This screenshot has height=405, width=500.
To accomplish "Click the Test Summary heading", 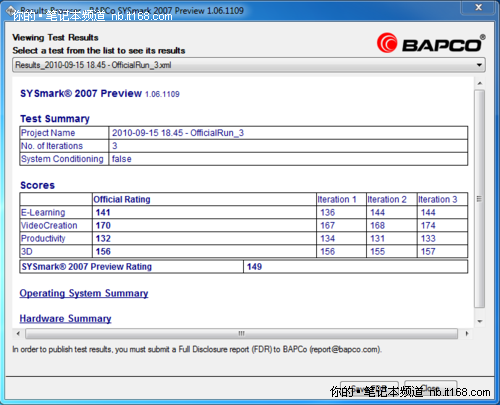I will point(55,119).
